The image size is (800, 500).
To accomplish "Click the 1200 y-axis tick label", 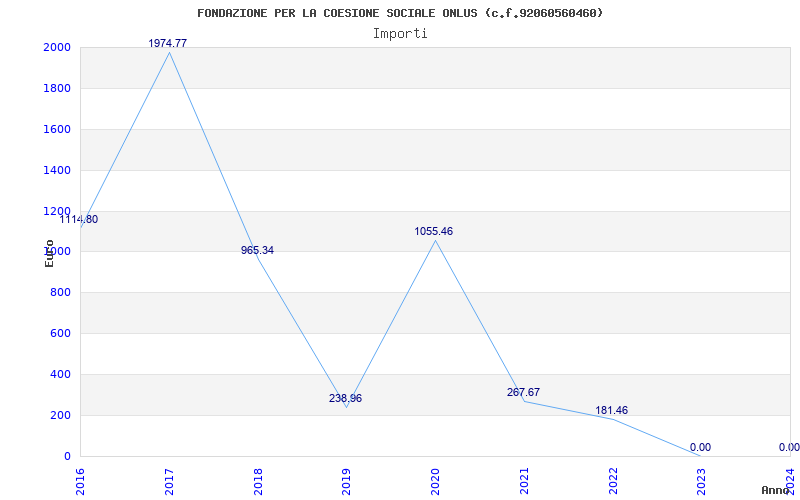I will pos(57,211).
